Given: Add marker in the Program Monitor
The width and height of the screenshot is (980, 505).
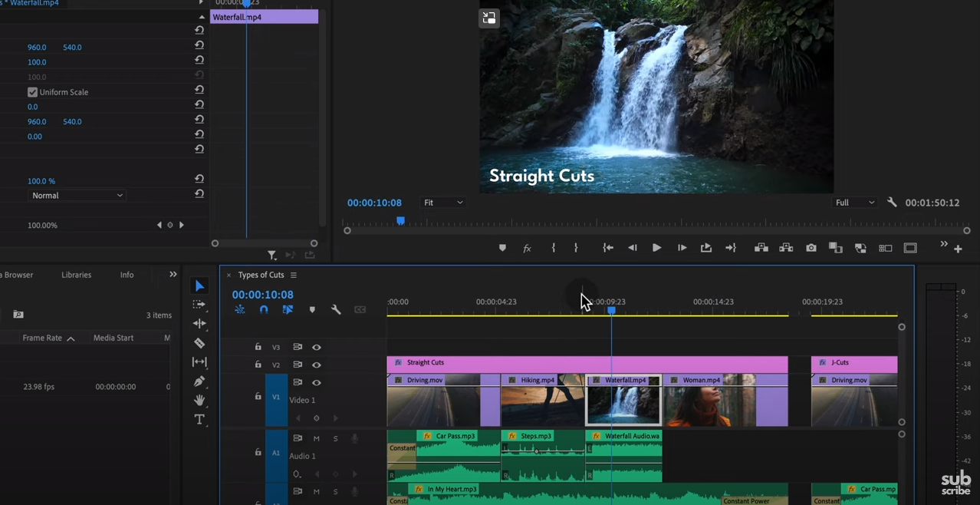Looking at the screenshot, I should 502,248.
